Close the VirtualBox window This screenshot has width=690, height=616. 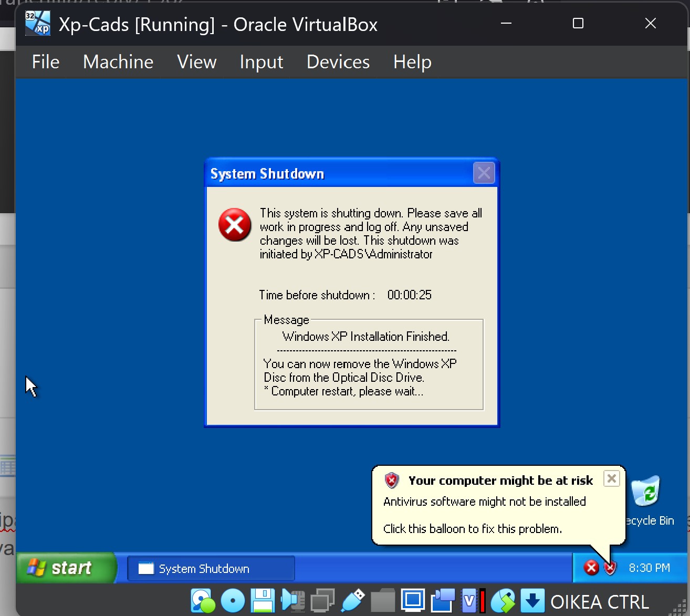(651, 24)
